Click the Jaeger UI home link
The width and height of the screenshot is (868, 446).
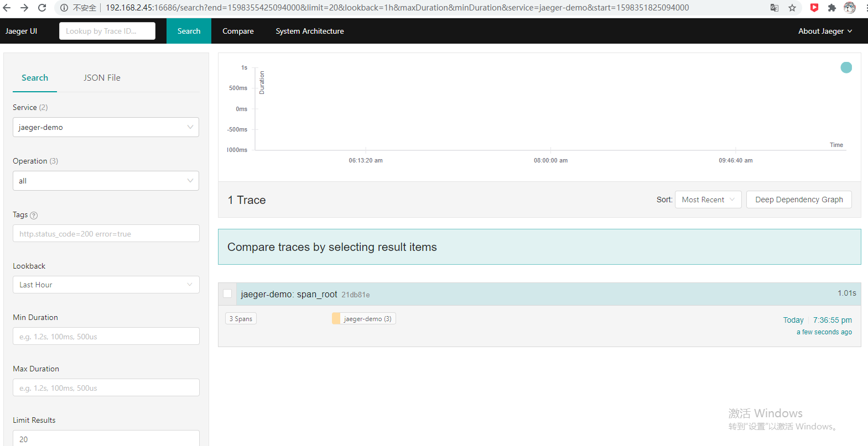[21, 31]
